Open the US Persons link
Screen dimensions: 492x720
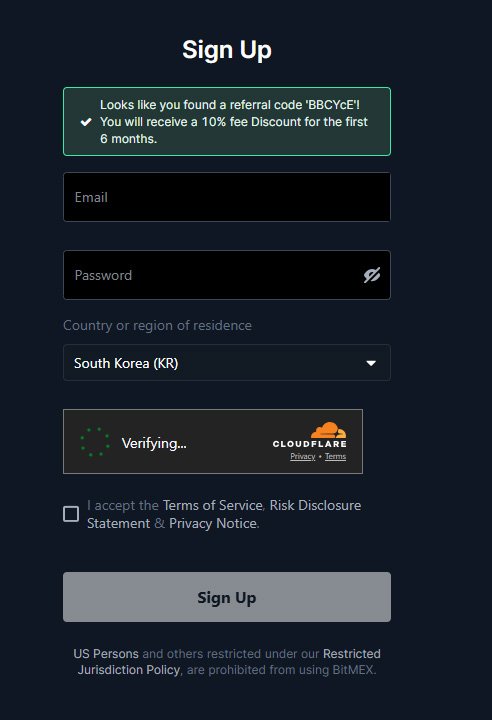(x=106, y=653)
